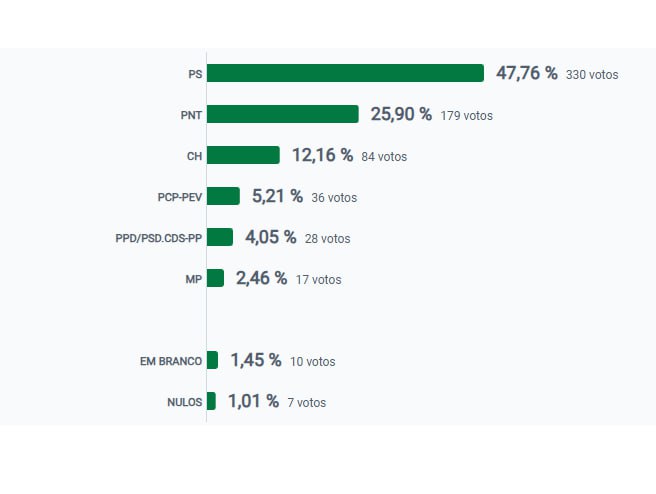Click the PNT green bar
This screenshot has width=656, height=494.
[x=282, y=114]
